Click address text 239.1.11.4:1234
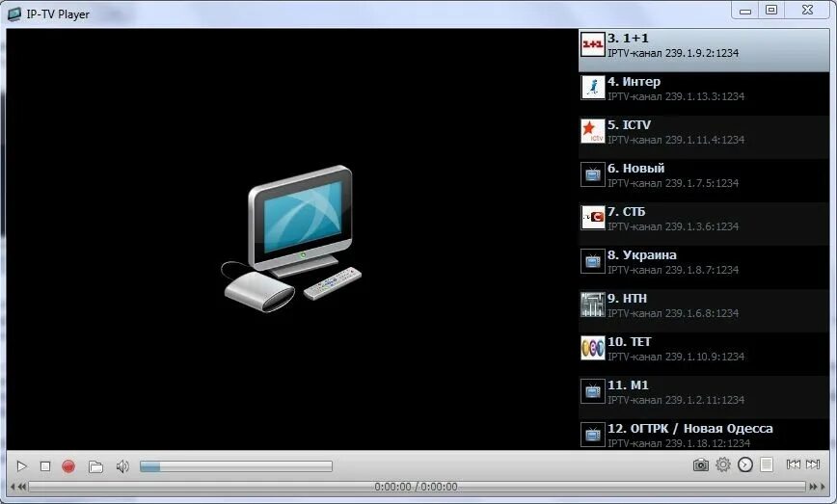 click(705, 140)
